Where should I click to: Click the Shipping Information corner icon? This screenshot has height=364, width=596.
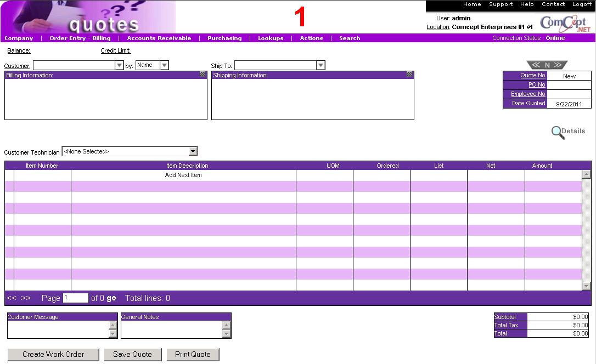409,75
